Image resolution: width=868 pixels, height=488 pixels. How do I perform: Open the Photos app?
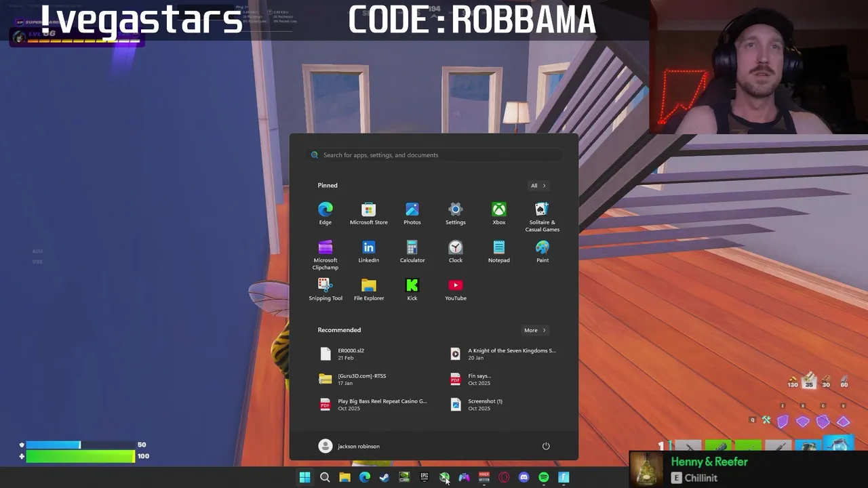pos(412,213)
